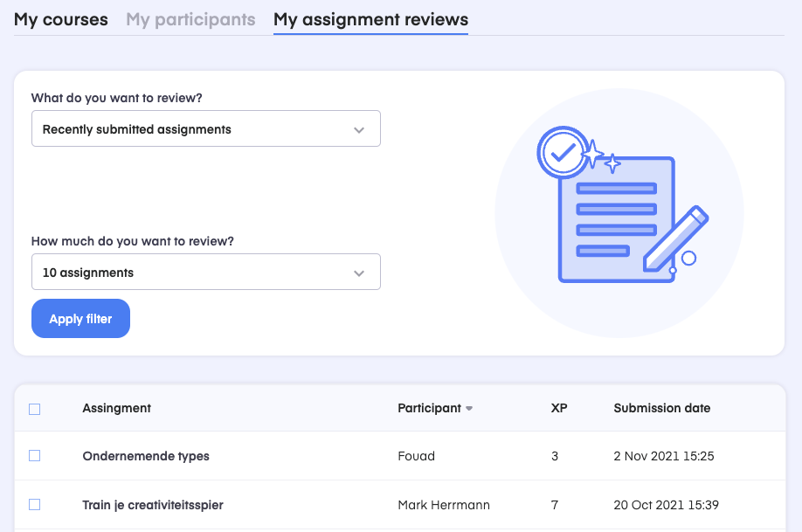Open the "What do you want to review?" dropdown
Image resolution: width=802 pixels, height=532 pixels.
[x=205, y=129]
